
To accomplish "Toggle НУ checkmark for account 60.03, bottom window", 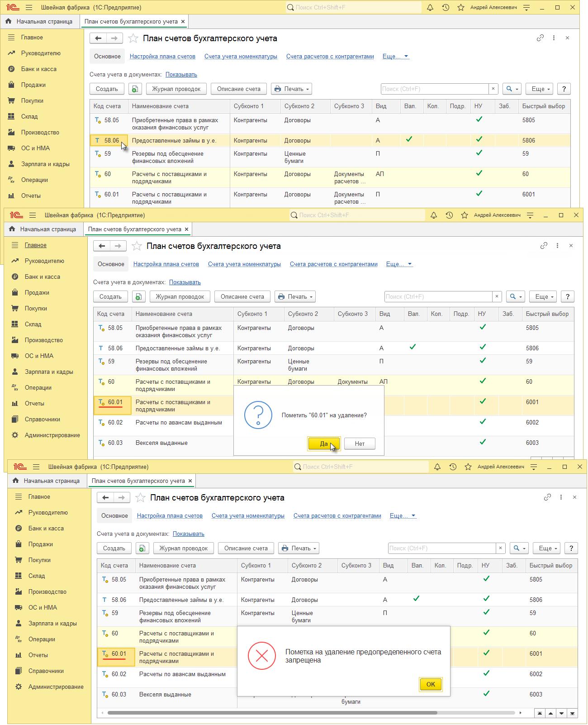I will 486,694.
